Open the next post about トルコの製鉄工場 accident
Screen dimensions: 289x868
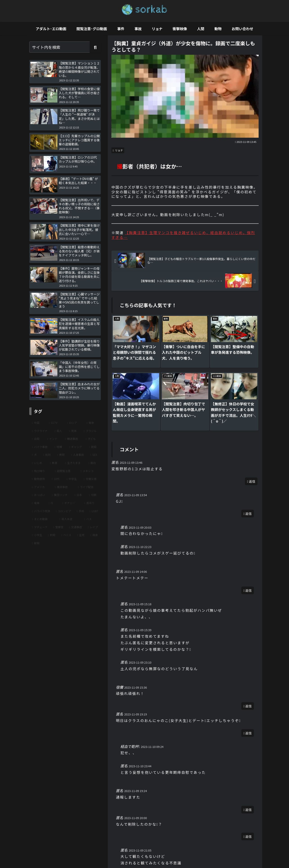[185, 281]
